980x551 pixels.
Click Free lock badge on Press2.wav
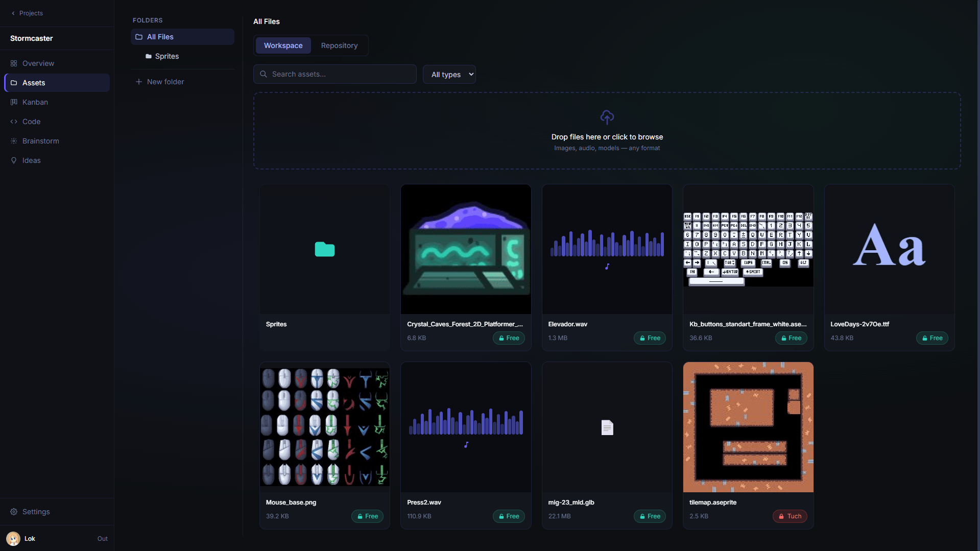[x=509, y=516]
